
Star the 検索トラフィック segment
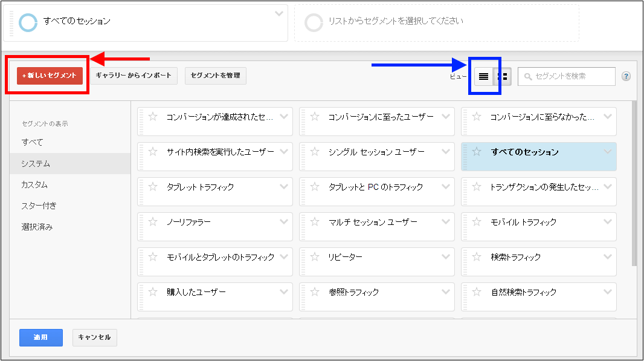point(477,257)
